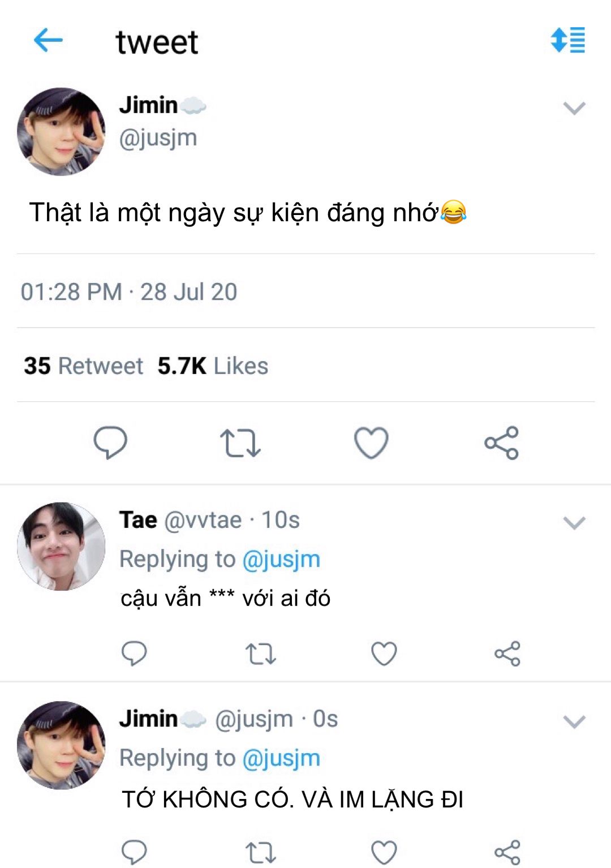The width and height of the screenshot is (611, 868).
Task: Share Jimin's main tweet
Action: point(501,442)
